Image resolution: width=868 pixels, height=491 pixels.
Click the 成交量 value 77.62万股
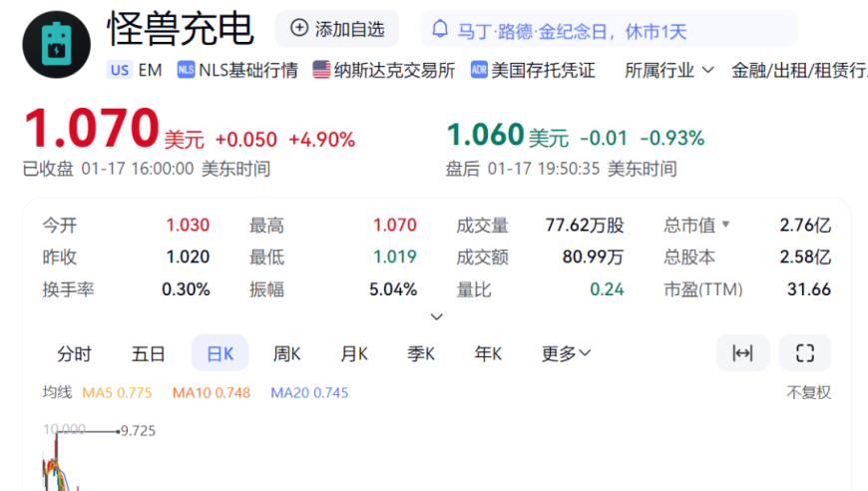(x=585, y=226)
